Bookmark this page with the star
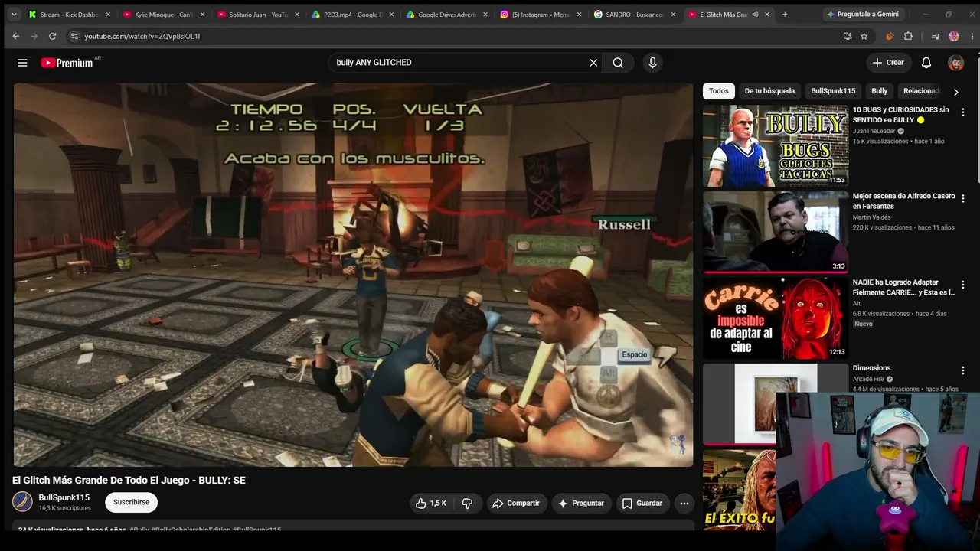This screenshot has width=980, height=551. tap(864, 36)
